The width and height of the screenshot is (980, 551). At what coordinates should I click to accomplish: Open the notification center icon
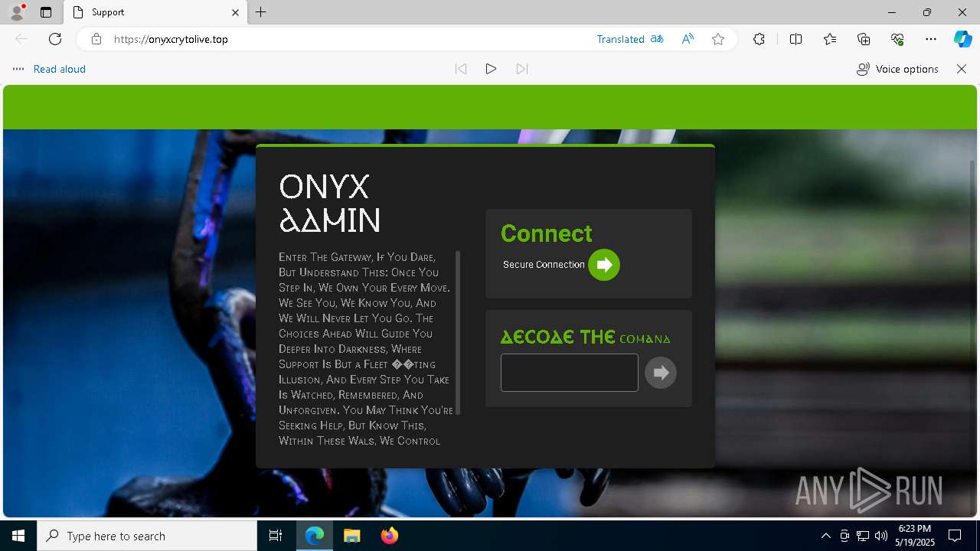click(955, 536)
